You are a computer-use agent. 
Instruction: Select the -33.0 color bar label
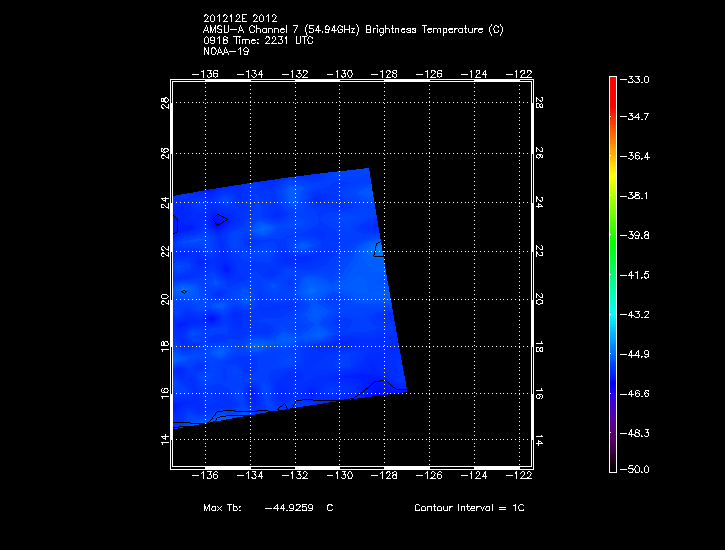[x=636, y=79]
